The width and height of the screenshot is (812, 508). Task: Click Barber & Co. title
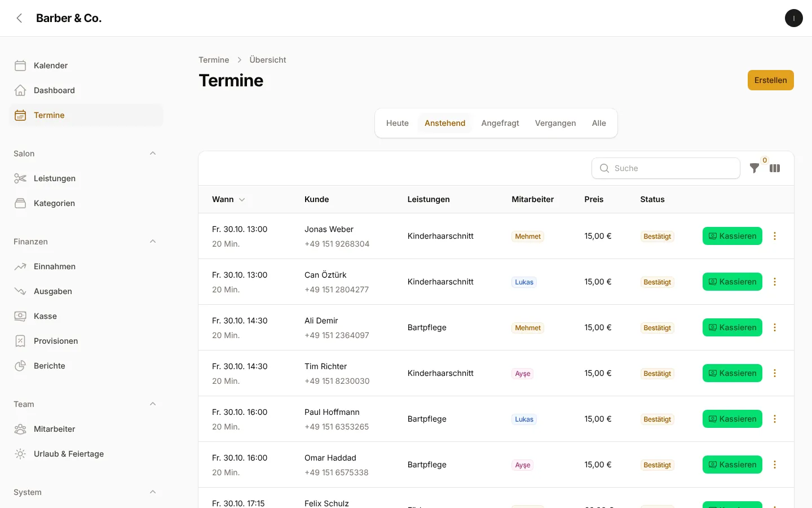(69, 18)
